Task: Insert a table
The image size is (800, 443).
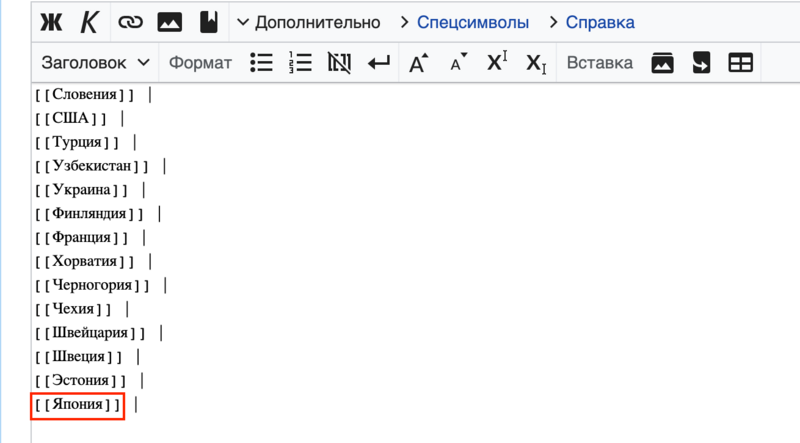Action: coord(740,63)
